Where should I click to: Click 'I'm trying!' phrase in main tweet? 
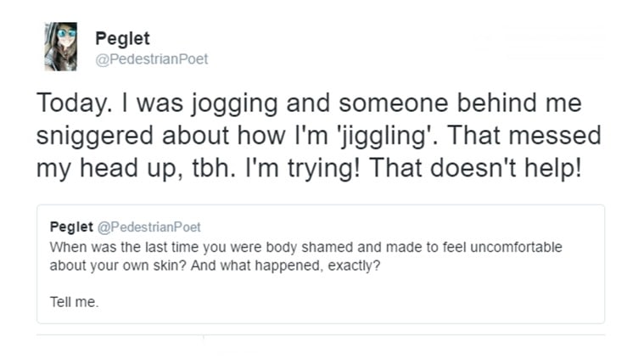(x=303, y=169)
